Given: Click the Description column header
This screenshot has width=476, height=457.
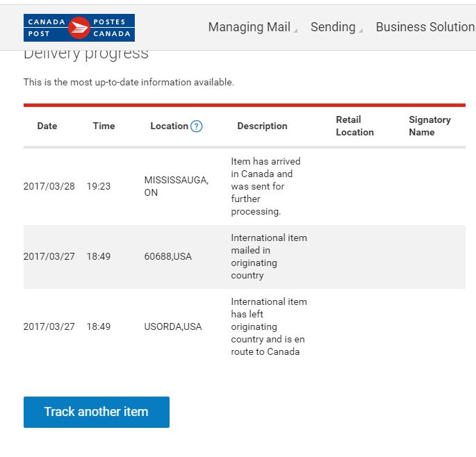Looking at the screenshot, I should 262,126.
